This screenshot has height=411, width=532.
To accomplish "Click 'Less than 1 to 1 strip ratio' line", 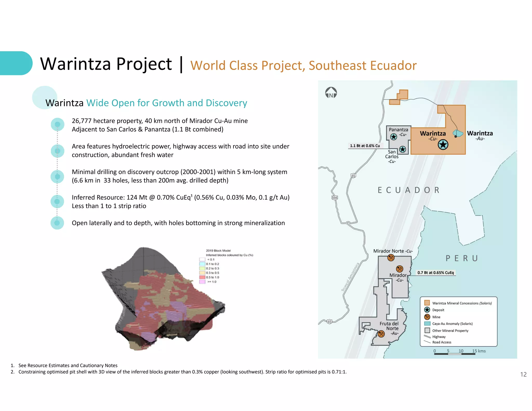I will click(x=109, y=206).
